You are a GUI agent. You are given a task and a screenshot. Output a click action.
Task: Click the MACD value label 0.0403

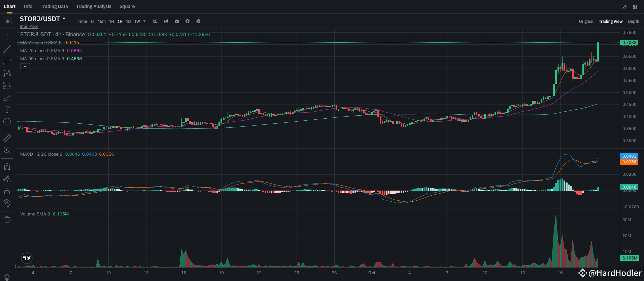click(629, 156)
